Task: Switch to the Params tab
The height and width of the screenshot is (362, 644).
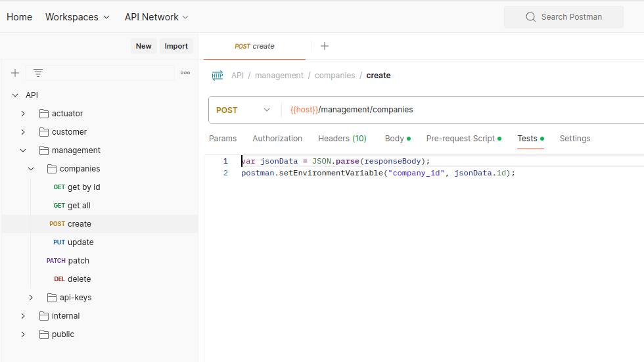Action: [x=223, y=139]
